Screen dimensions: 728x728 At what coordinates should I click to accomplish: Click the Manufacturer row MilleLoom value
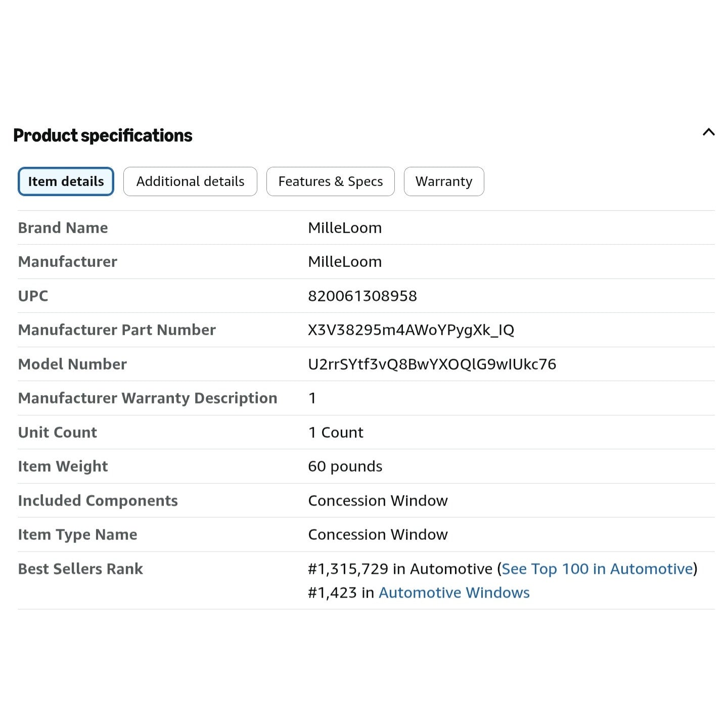[345, 262]
